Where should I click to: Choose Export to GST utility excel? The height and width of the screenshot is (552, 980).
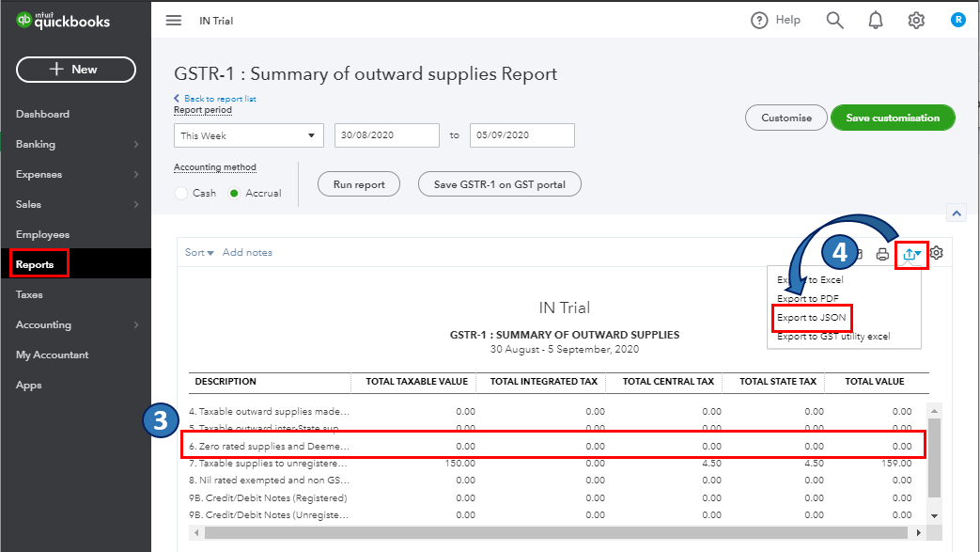click(832, 337)
